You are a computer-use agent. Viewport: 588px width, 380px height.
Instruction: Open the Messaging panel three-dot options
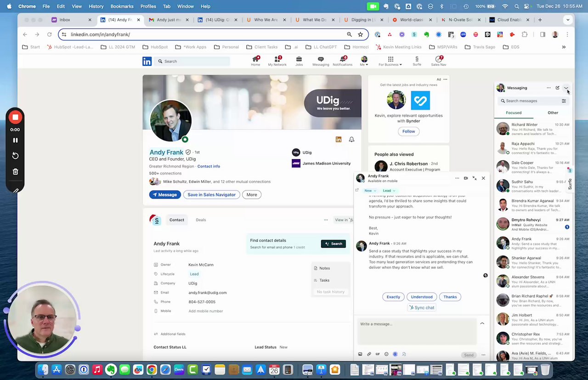tap(548, 88)
